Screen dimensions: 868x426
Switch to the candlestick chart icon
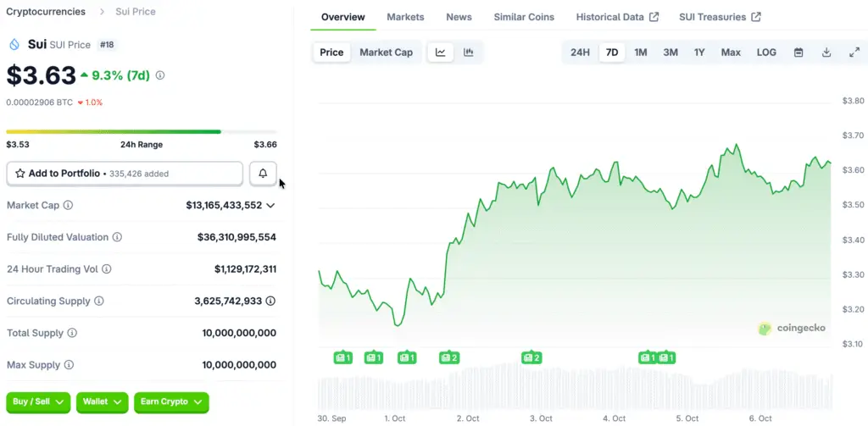coord(468,53)
